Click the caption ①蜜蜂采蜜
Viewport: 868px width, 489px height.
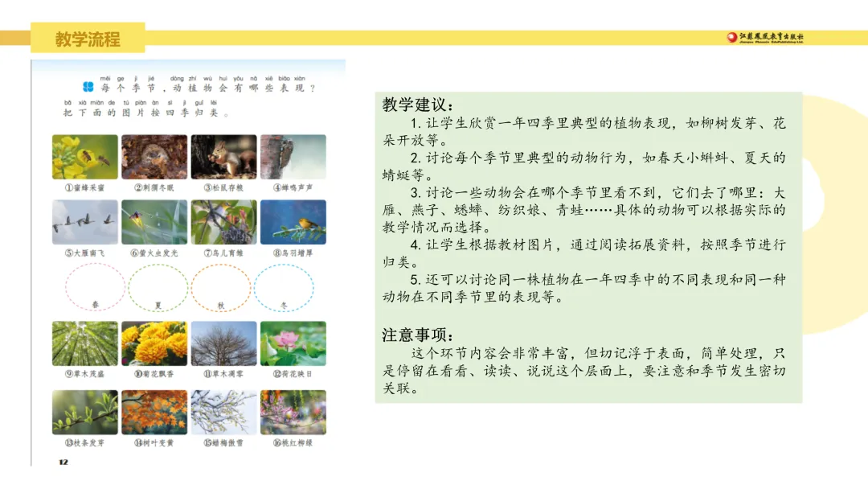[84, 187]
